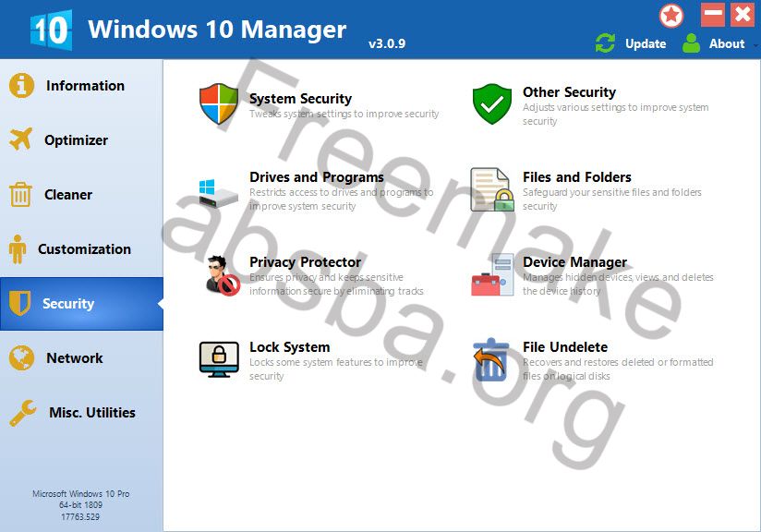The height and width of the screenshot is (532, 761).
Task: Click the Windows 10 Manager logo icon
Action: (51, 30)
